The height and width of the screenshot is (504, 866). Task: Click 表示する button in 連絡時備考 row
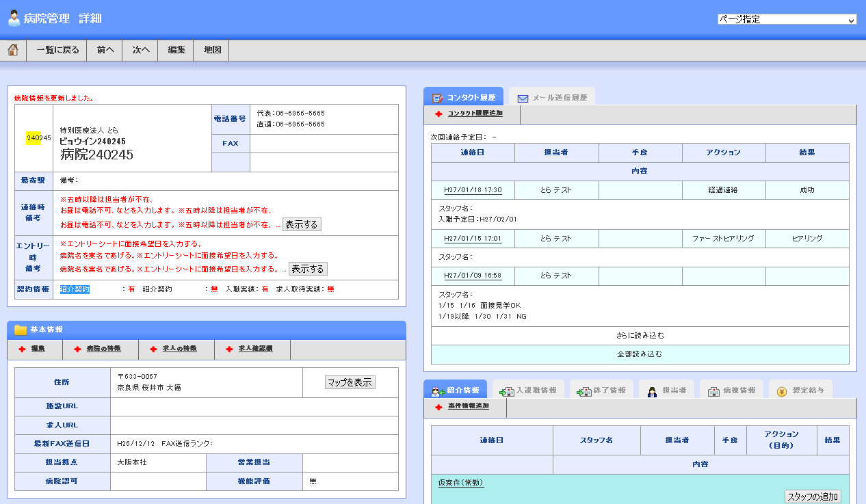tap(302, 224)
